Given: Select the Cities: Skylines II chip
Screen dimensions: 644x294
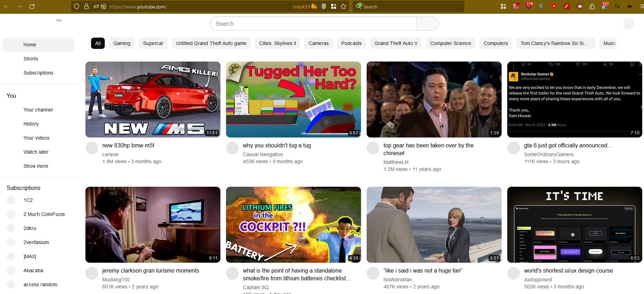Looking at the screenshot, I should [x=277, y=43].
